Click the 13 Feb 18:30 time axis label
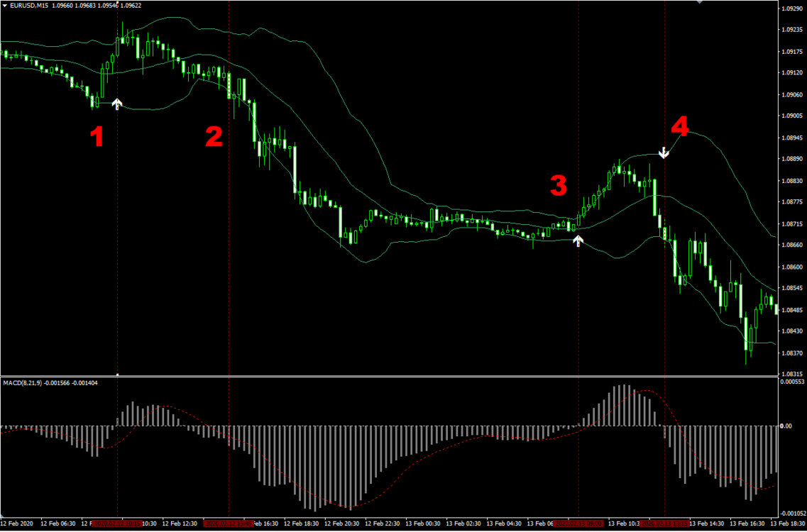807x532 pixels. click(789, 523)
